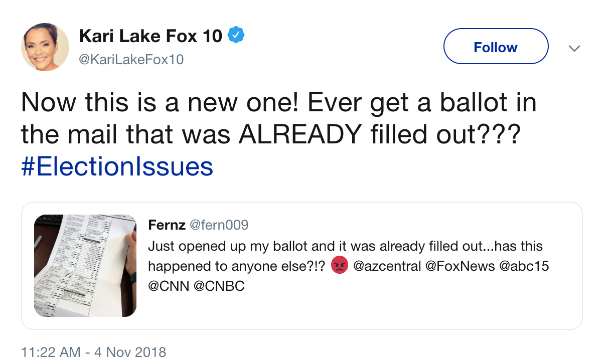
Task: Open the Kari Lake Fox 10 display name
Action: click(150, 36)
